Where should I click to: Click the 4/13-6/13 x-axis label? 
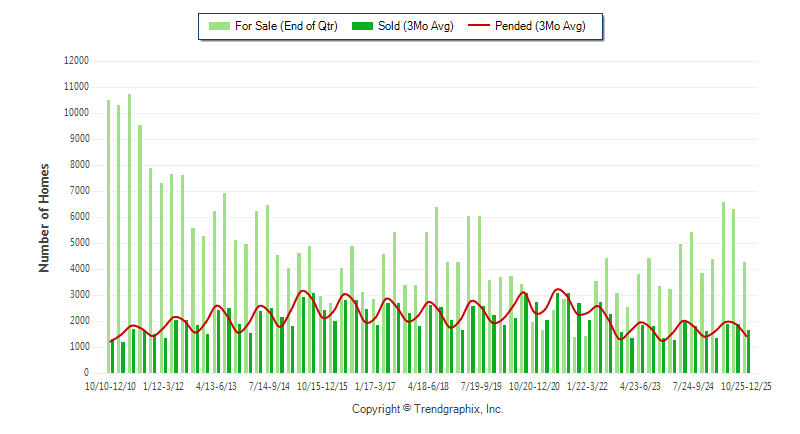click(x=216, y=385)
